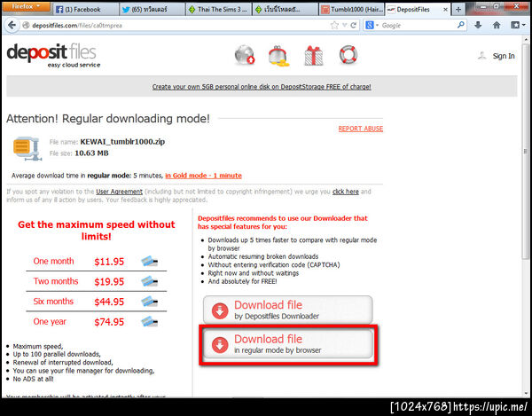Select the Six months $44.95 plan
This screenshot has width=532, height=416.
tap(97, 302)
